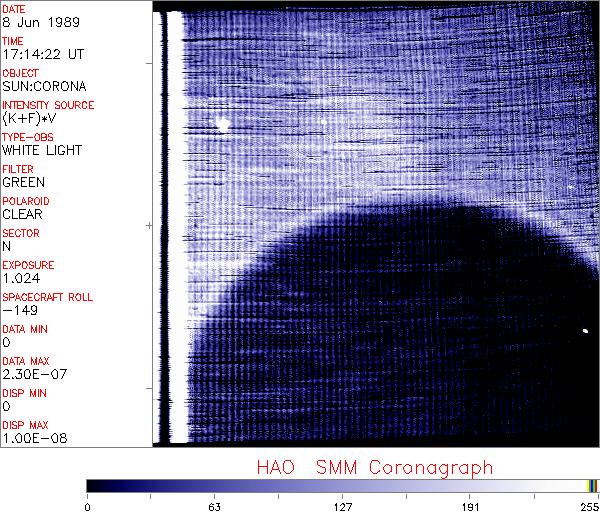
Task: Click the darkest left end of color bar
Action: point(92,486)
